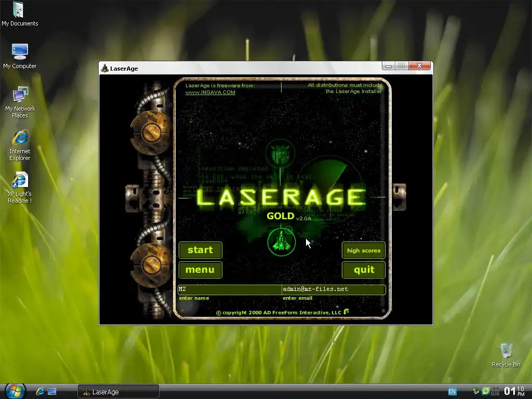The height and width of the screenshot is (399, 532).
Task: Select the My Documents desktop icon
Action: tap(20, 14)
